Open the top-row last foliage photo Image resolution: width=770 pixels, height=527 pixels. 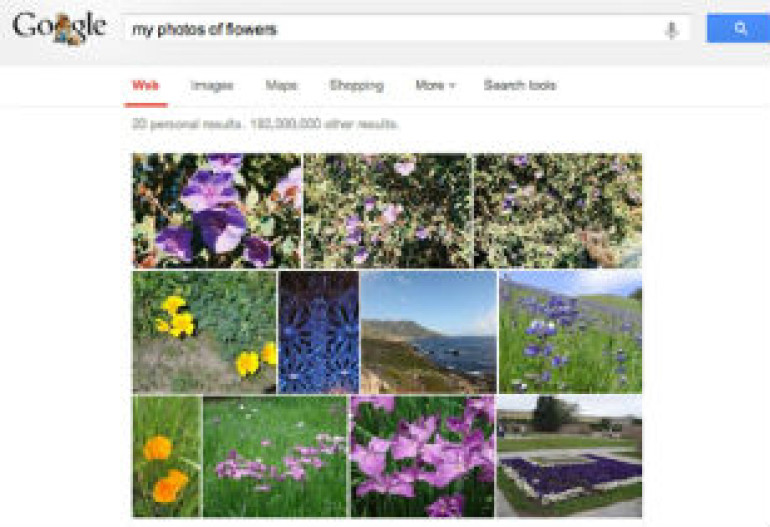coord(558,211)
